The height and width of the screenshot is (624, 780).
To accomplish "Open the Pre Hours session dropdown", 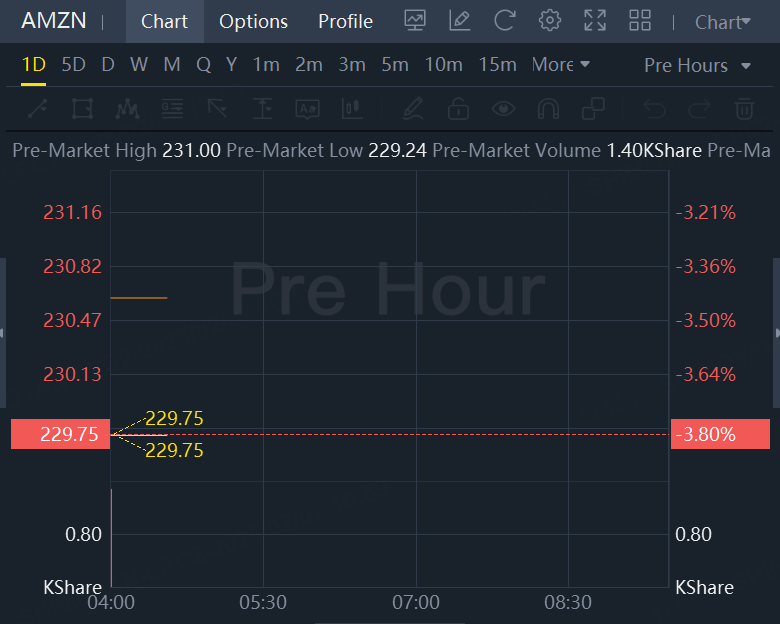I will pyautogui.click(x=697, y=65).
